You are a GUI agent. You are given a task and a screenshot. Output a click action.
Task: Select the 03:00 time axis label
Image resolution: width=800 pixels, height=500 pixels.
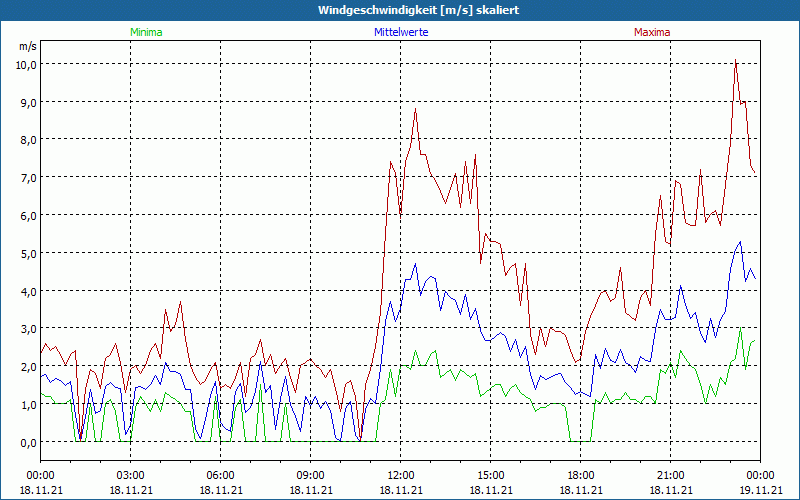click(x=130, y=475)
